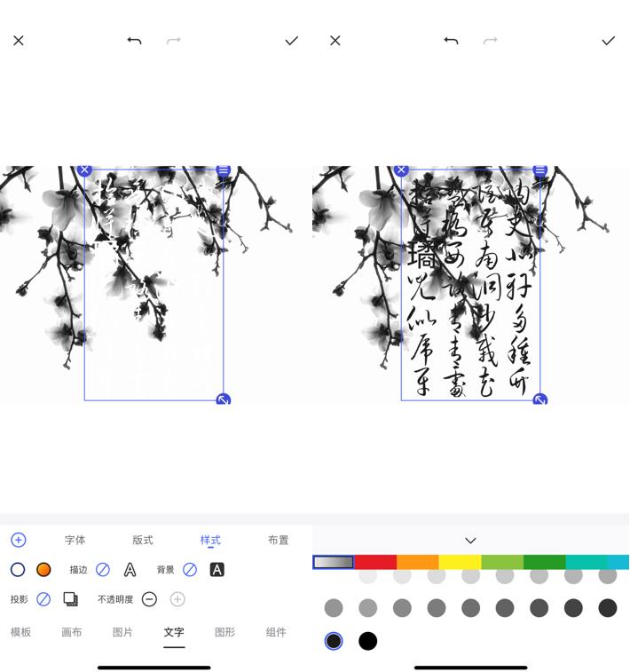Turn off 投影 shadow with none icon
This screenshot has width=630, height=672.
[43, 599]
